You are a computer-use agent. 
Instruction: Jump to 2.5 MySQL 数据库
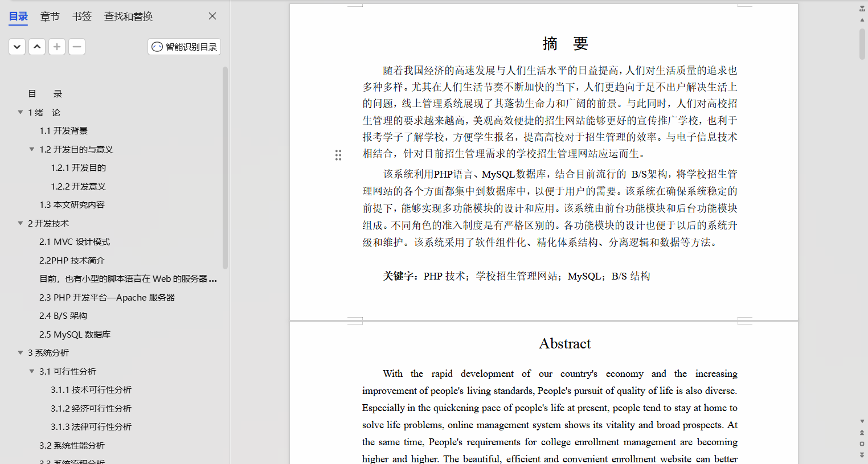pos(75,334)
